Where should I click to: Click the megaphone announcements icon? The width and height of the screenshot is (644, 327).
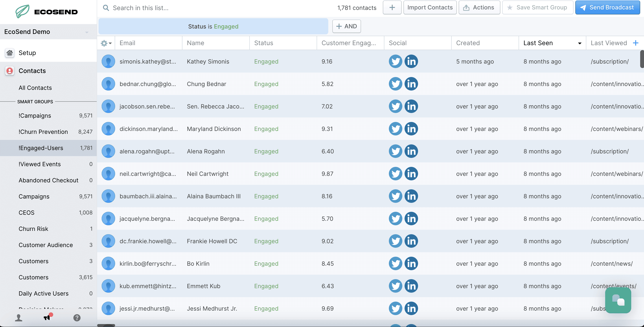[x=47, y=317]
